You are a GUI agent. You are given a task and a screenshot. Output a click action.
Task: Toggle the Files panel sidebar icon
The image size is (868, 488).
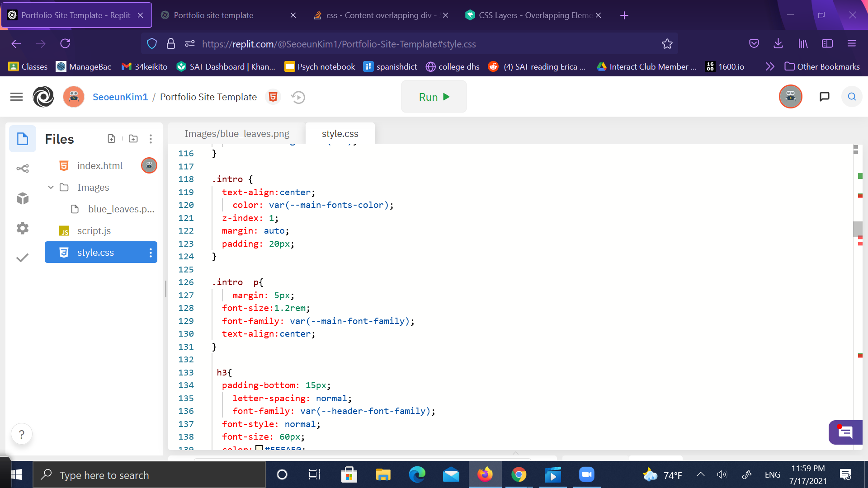tap(23, 139)
